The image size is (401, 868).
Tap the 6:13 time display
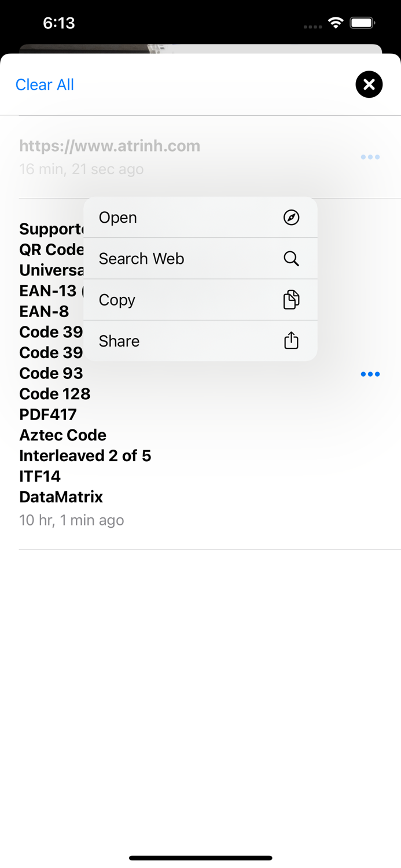pos(60,23)
